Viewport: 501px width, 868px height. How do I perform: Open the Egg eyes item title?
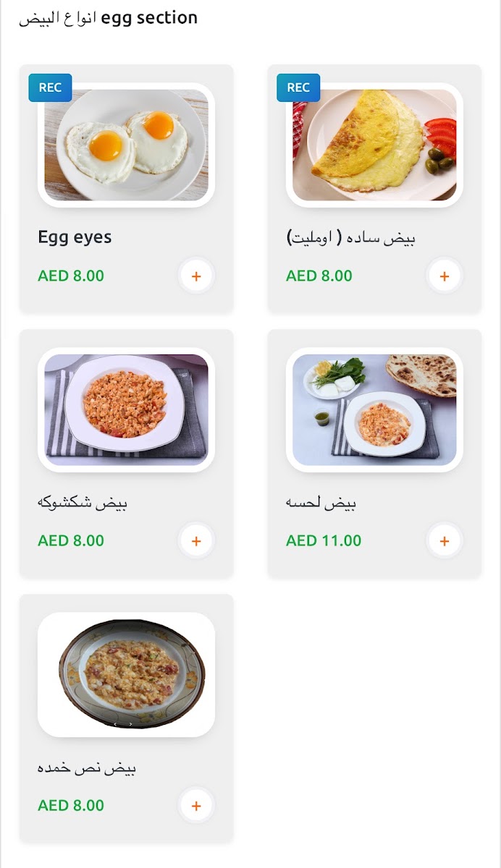click(75, 237)
